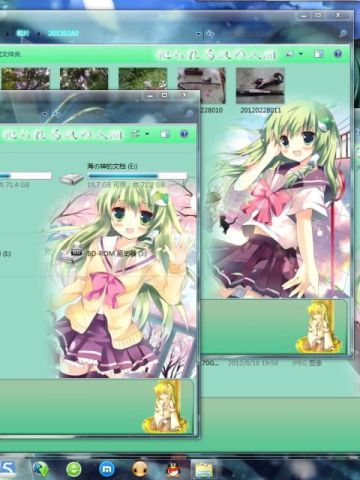Viewport: 360px width, 480px height.
Task: Click the E: drive label text
Action: tap(112, 166)
